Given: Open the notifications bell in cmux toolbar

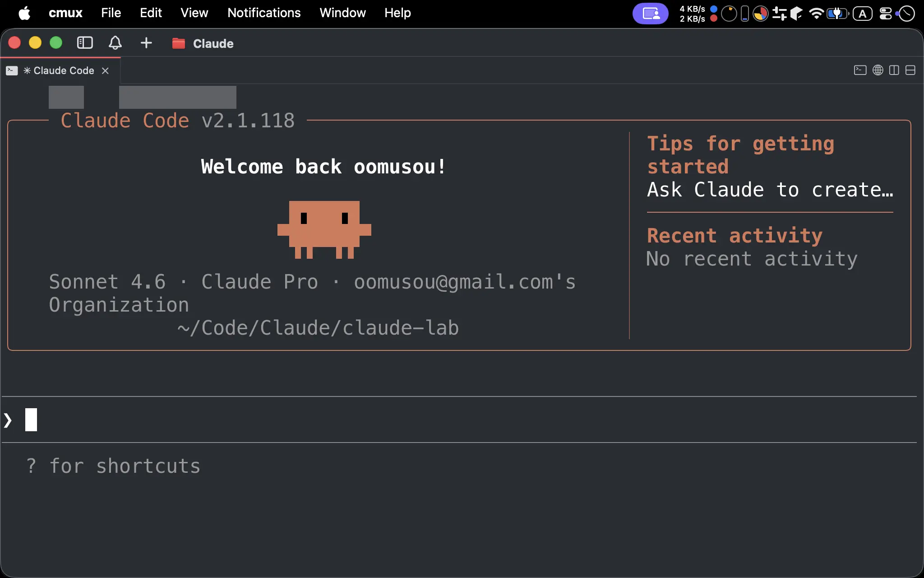Looking at the screenshot, I should click(115, 43).
